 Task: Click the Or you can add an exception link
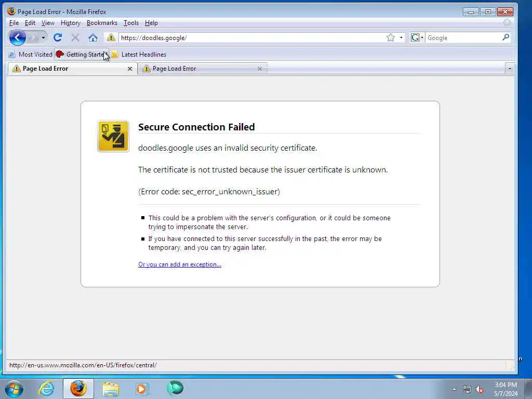pyautogui.click(x=179, y=264)
